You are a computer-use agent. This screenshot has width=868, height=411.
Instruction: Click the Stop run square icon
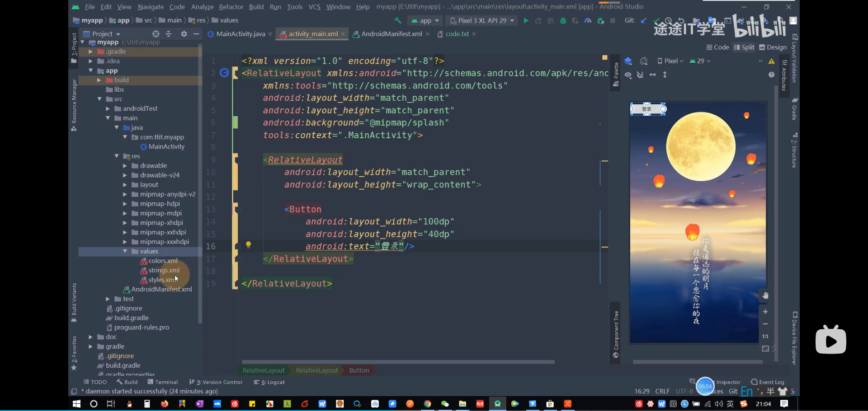[x=613, y=21]
